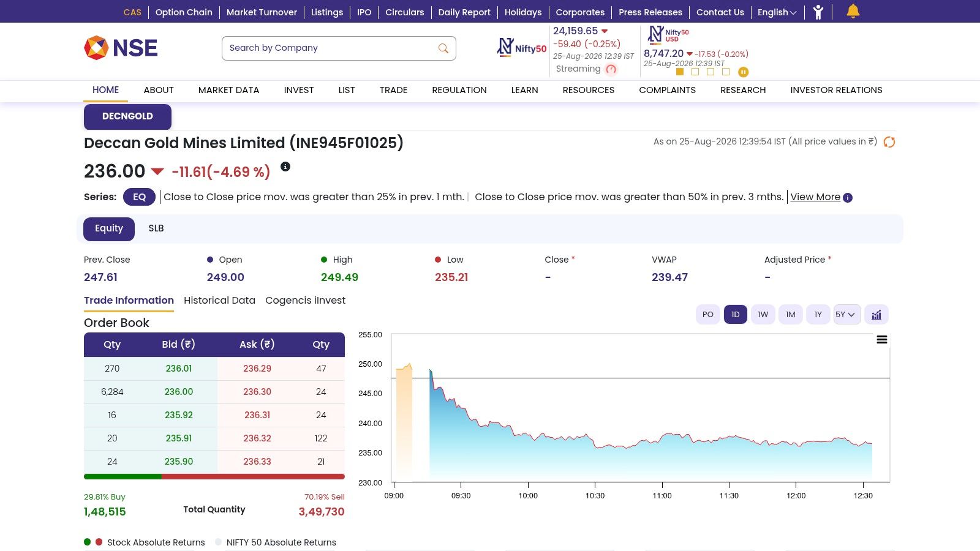Open the Daily Report link

pyautogui.click(x=464, y=12)
